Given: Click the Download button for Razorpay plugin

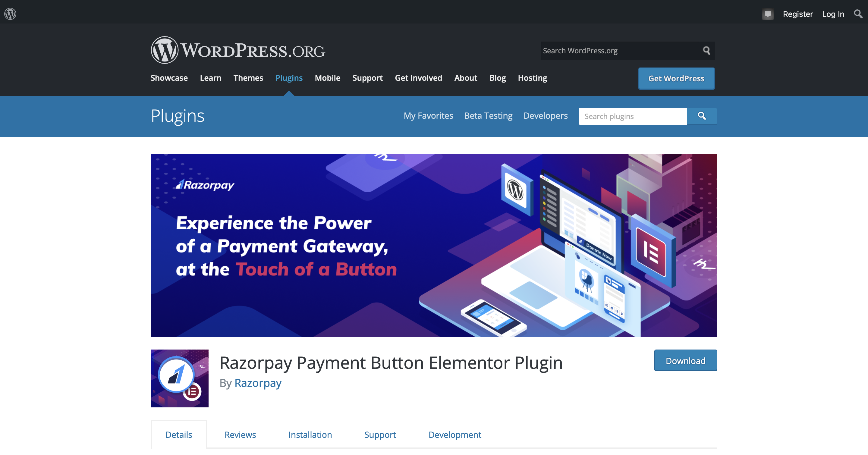Looking at the screenshot, I should [x=685, y=360].
